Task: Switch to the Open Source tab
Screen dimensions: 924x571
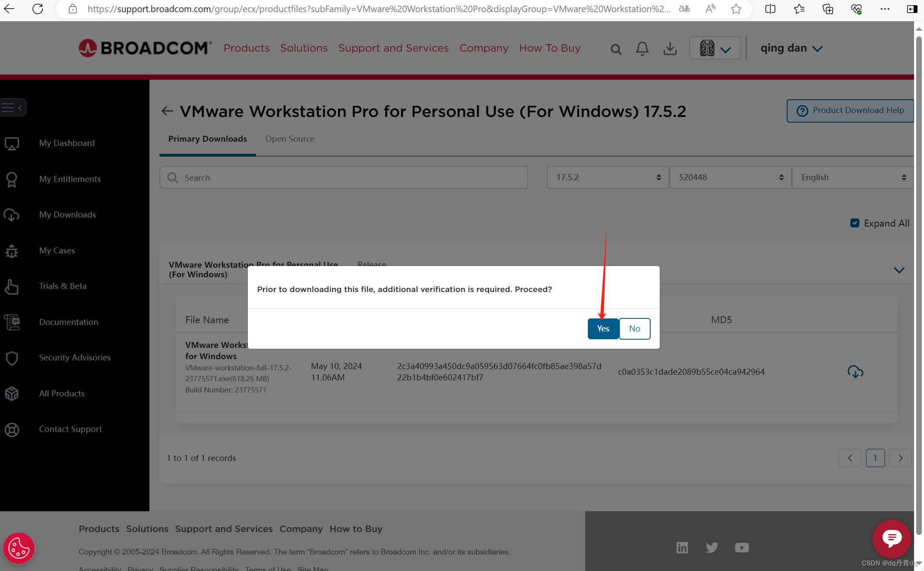Action: (x=290, y=139)
